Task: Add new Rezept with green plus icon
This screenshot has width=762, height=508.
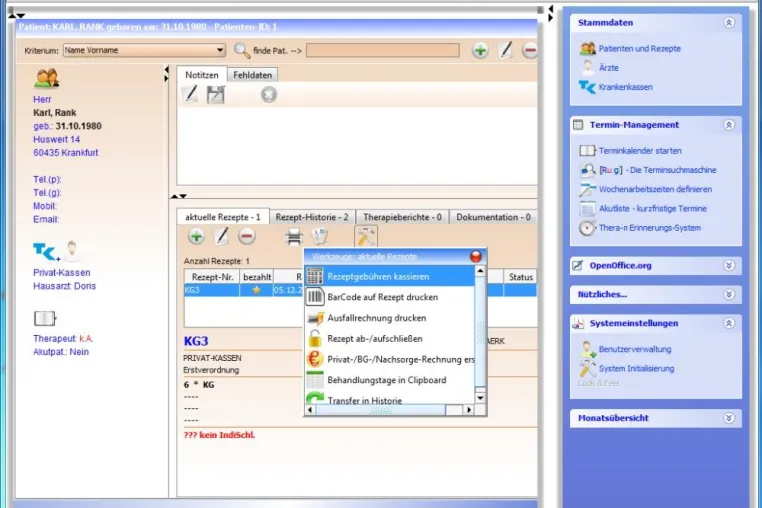Action: pos(196,237)
